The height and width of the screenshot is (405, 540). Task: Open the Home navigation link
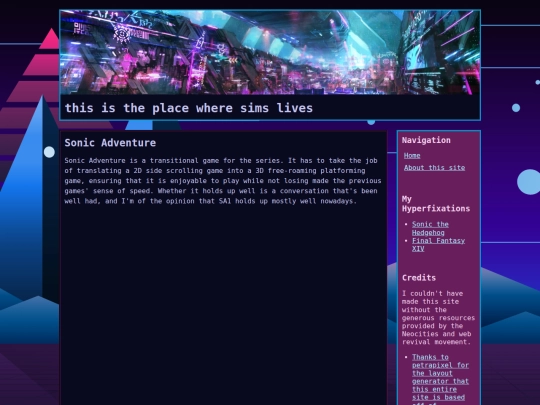tap(412, 156)
